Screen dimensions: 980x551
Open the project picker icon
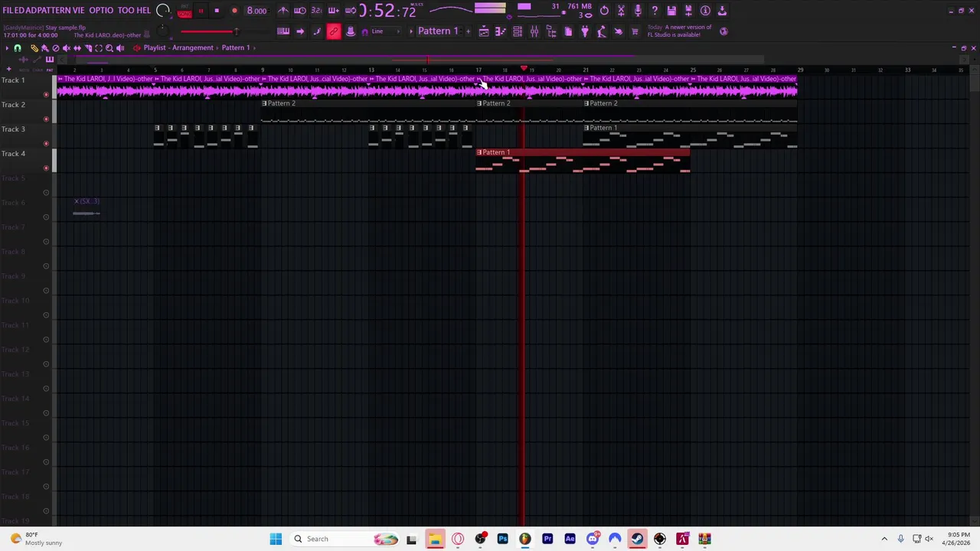click(568, 31)
